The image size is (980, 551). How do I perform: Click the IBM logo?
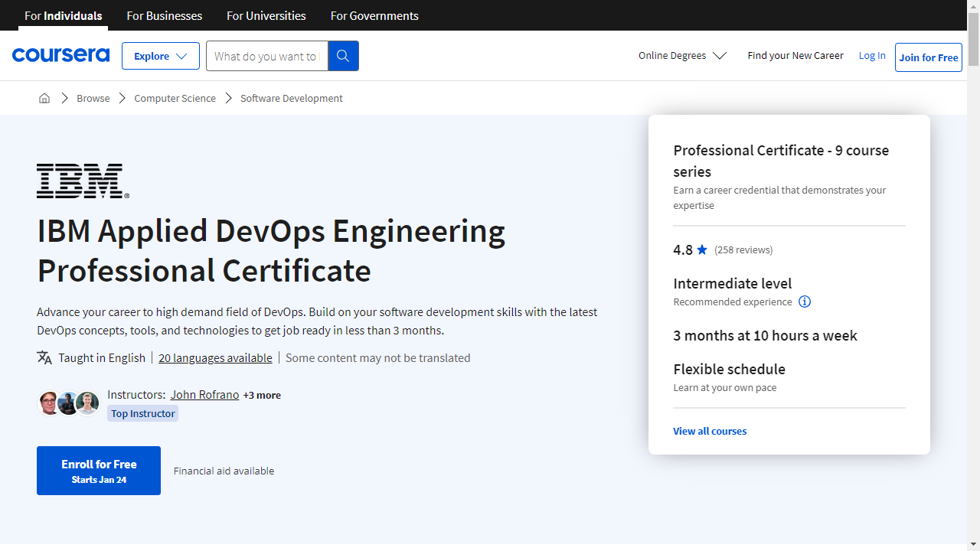click(x=83, y=181)
